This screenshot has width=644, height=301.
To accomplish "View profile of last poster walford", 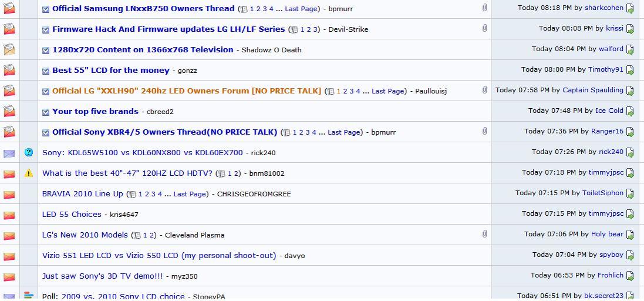I will [x=611, y=49].
